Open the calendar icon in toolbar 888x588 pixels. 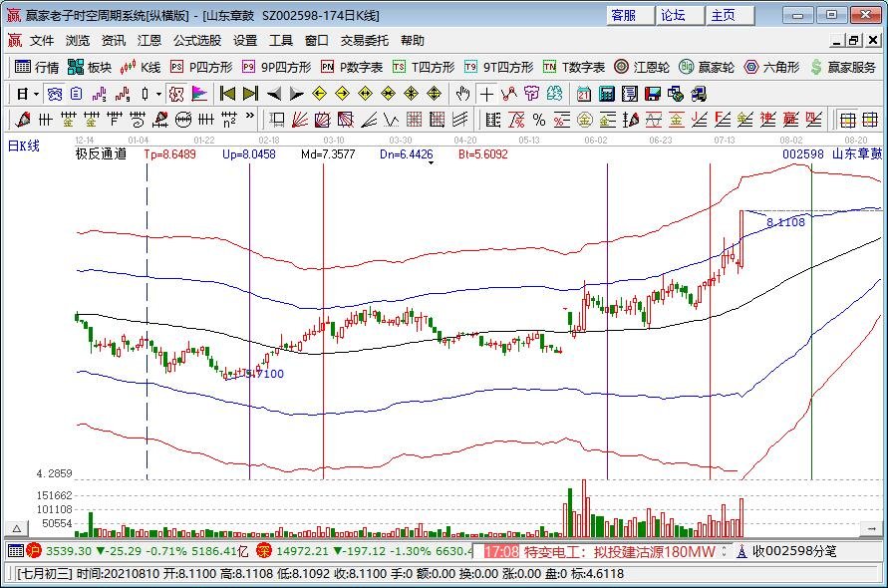point(584,94)
